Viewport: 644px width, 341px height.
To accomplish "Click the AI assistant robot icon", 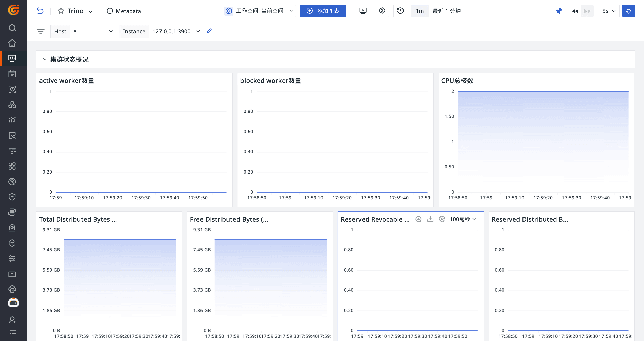I will 13,303.
